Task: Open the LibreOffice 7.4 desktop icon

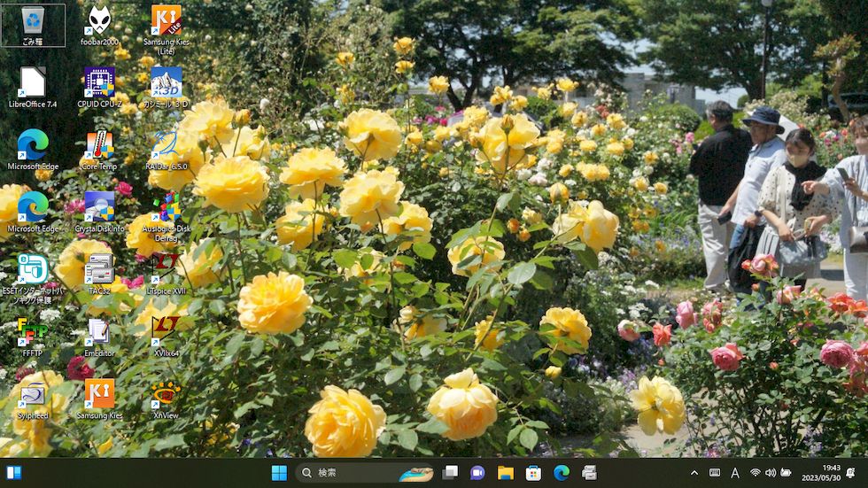Action: coord(33,83)
